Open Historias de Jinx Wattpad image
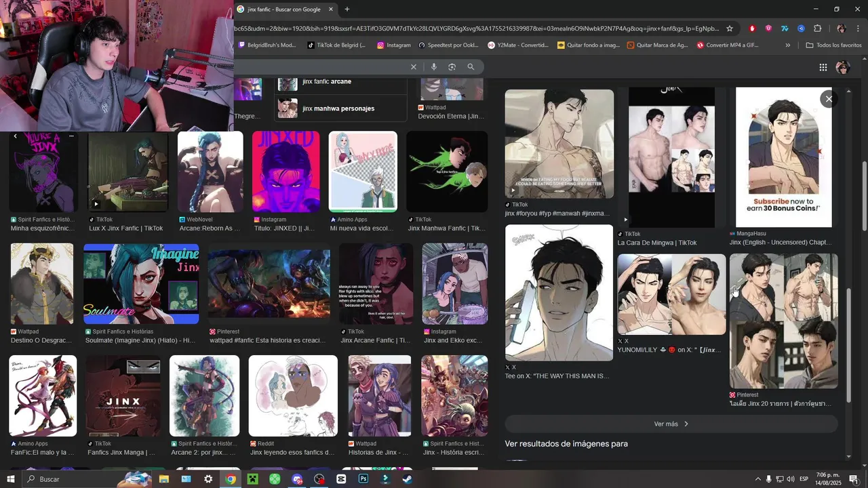The image size is (868, 488). point(380,396)
